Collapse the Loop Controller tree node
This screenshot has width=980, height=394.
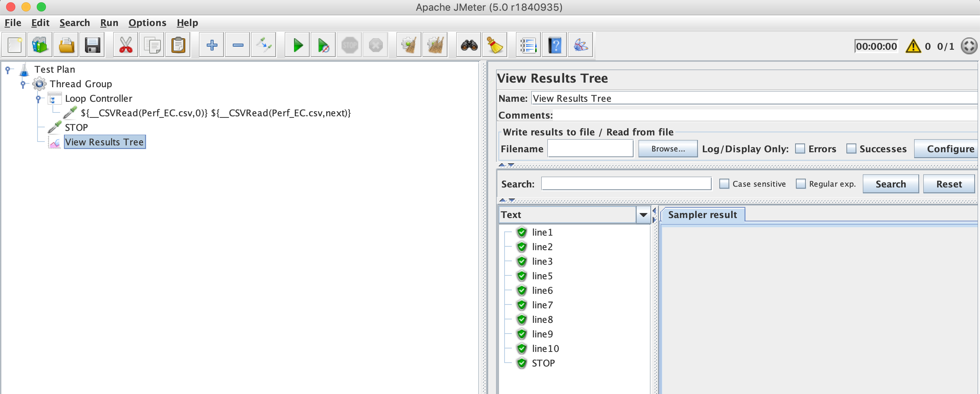pos(38,99)
